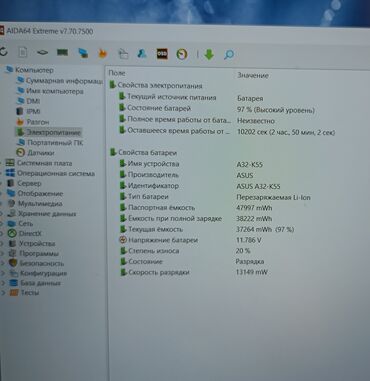Screen dimensions: 370x381
Task: Open the memory benchmark green RAM icon
Action: (62, 52)
